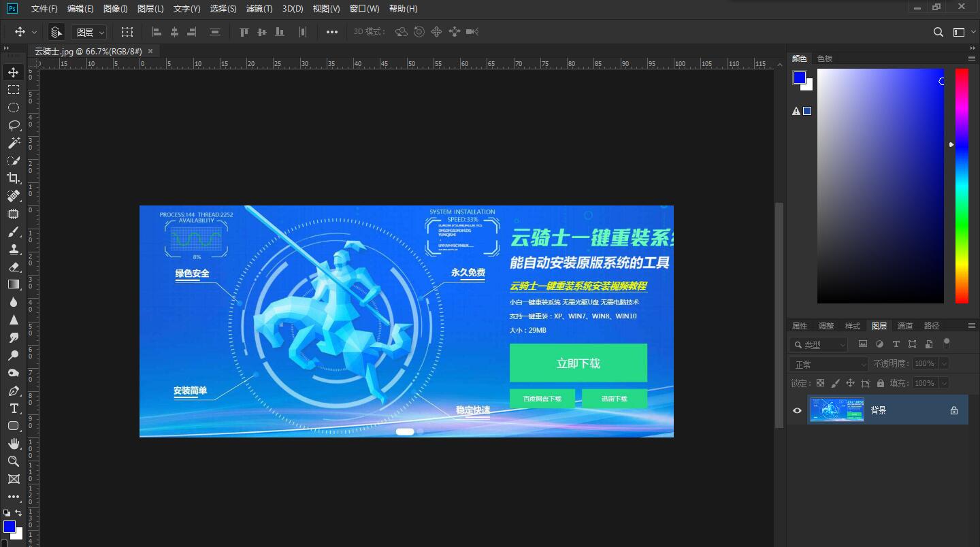The width and height of the screenshot is (980, 547).
Task: Select the Zoom tool
Action: pyautogui.click(x=14, y=461)
